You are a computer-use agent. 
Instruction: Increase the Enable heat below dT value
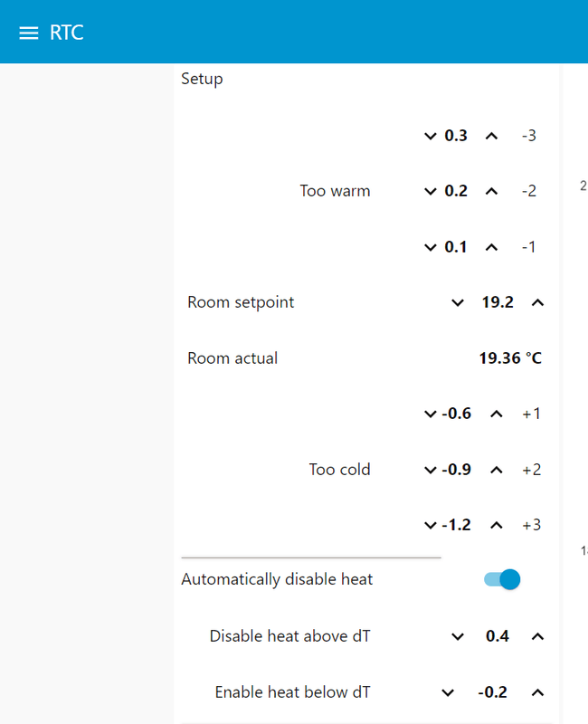[x=537, y=691]
